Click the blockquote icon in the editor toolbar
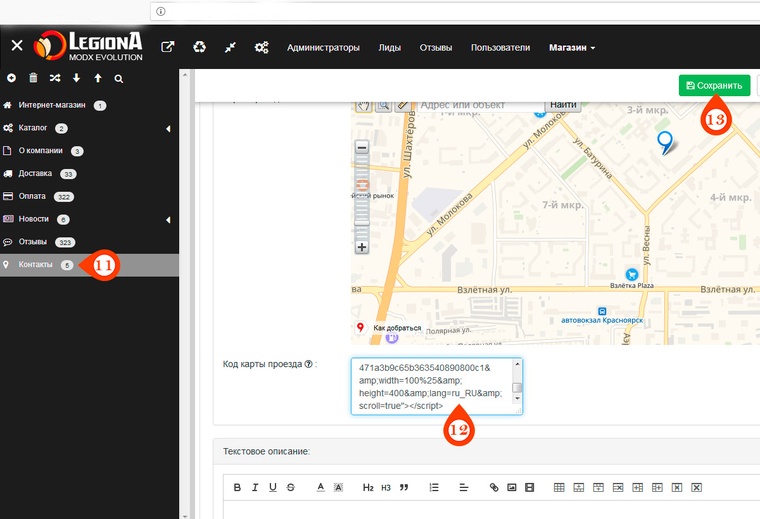 pyautogui.click(x=404, y=487)
